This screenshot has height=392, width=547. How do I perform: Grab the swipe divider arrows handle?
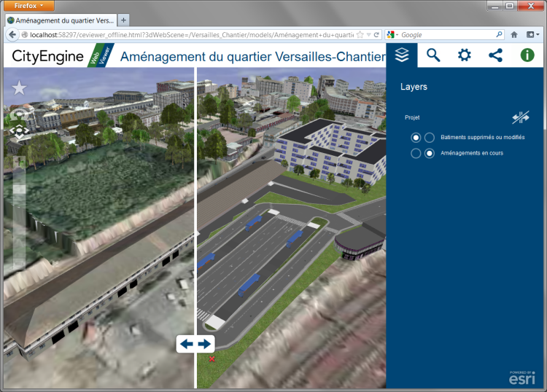pos(195,344)
